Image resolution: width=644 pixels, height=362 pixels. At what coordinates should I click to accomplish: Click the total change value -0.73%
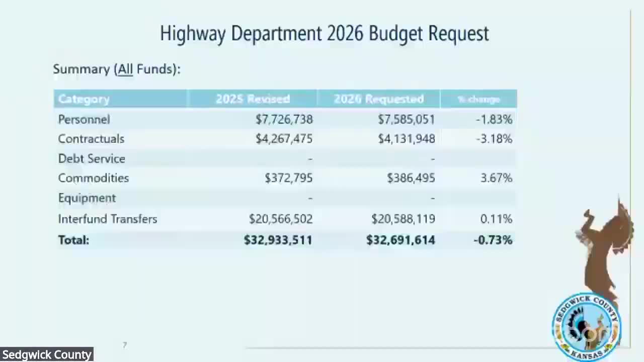(493, 240)
